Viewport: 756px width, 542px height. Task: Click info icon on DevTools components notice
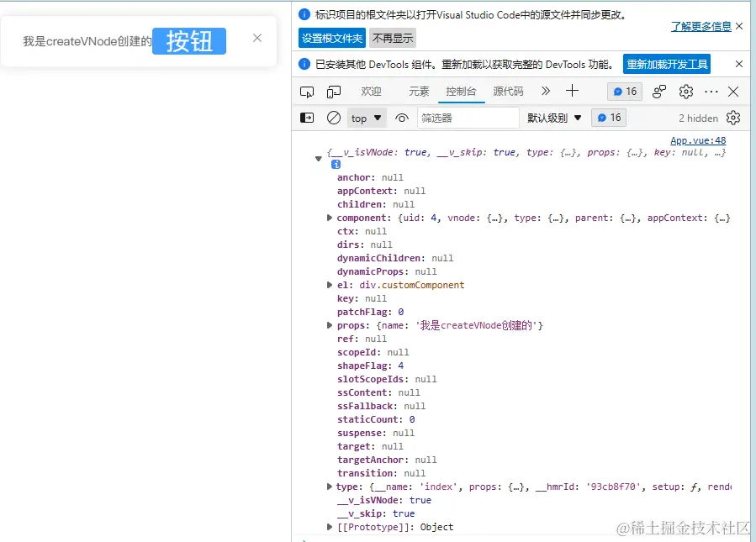[304, 64]
